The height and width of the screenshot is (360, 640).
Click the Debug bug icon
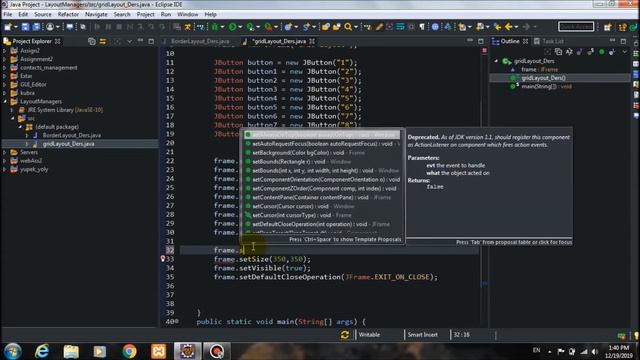pos(215,27)
